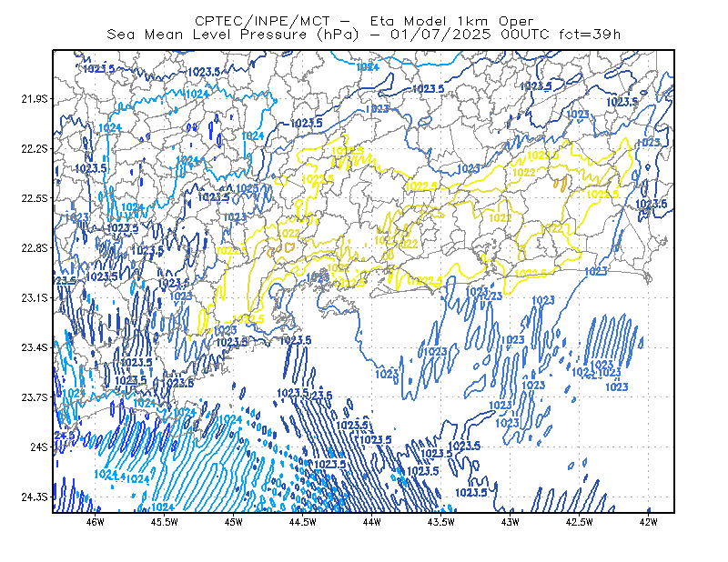Click the 24S latitude axis label

click(39, 447)
